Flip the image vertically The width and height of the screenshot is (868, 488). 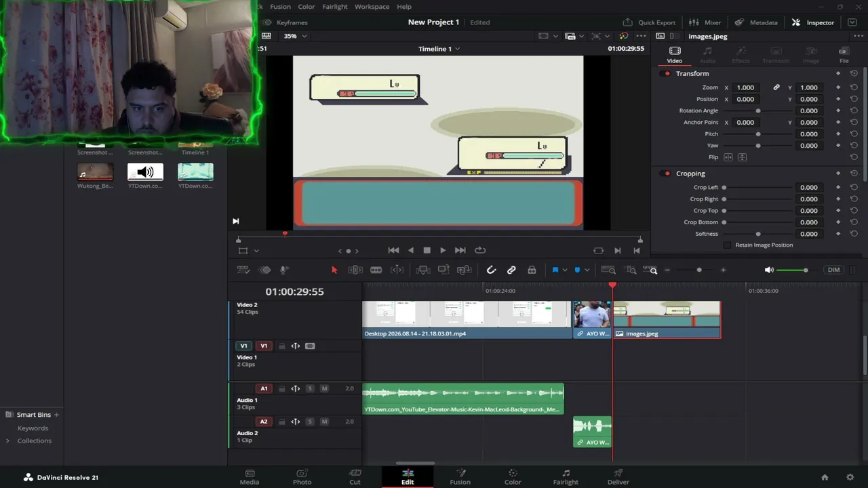coord(742,157)
